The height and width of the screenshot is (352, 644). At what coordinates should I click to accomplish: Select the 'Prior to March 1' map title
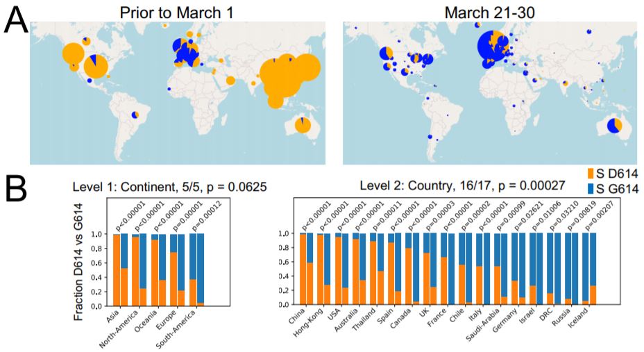point(176,12)
